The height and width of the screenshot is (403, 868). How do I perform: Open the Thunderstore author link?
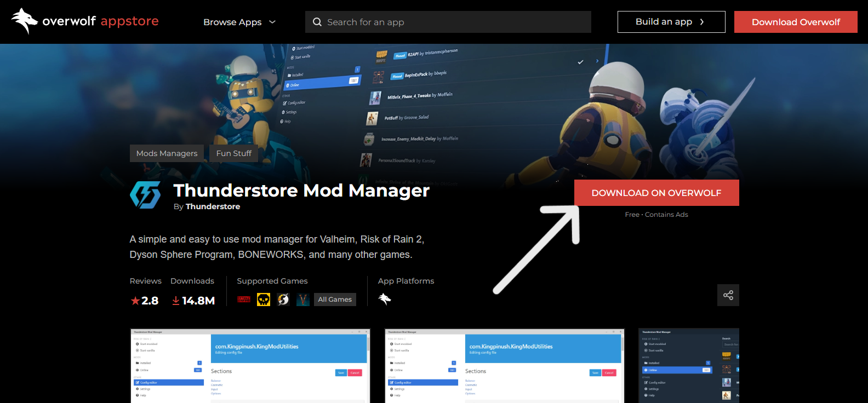(213, 206)
